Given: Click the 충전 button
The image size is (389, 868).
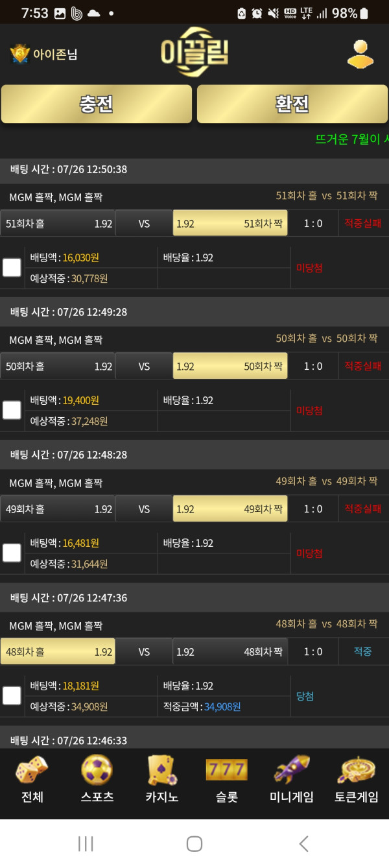Looking at the screenshot, I should coord(97,104).
